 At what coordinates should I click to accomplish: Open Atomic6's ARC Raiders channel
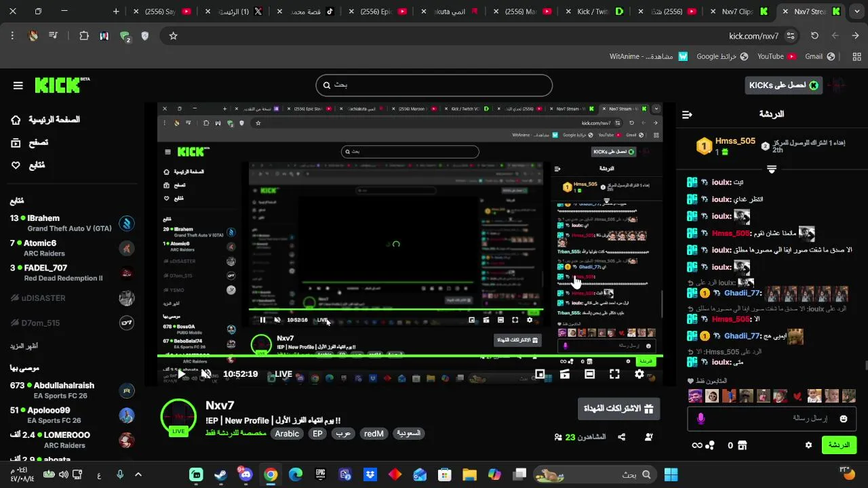click(x=72, y=248)
